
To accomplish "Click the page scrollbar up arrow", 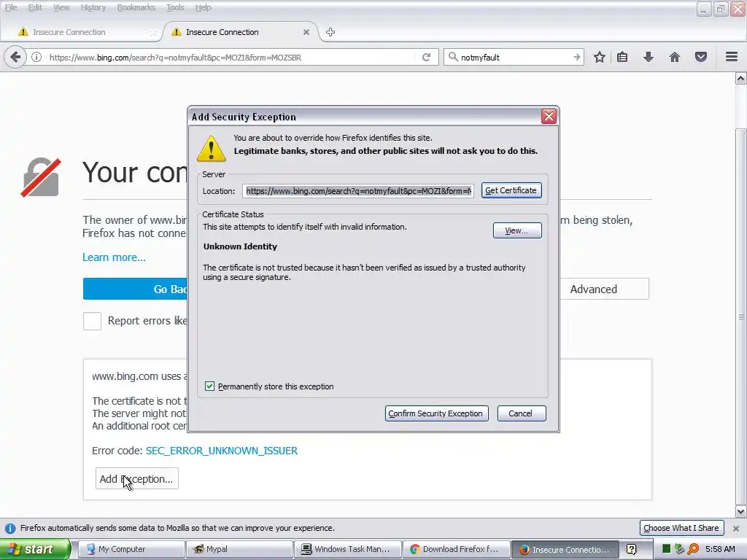I will pyautogui.click(x=741, y=78).
